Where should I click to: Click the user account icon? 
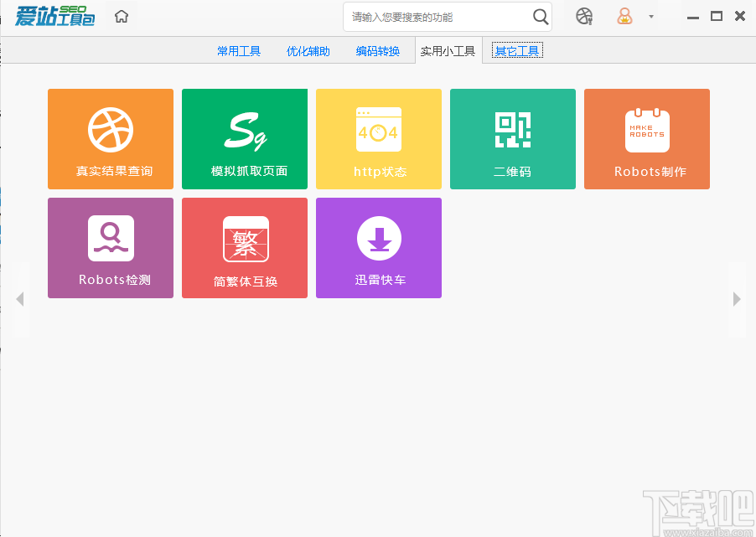(x=624, y=16)
